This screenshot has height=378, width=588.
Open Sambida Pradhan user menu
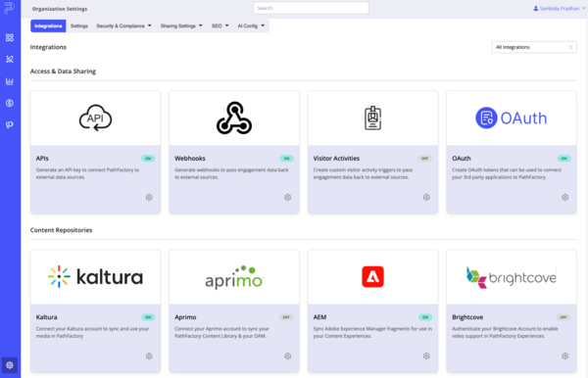click(559, 8)
